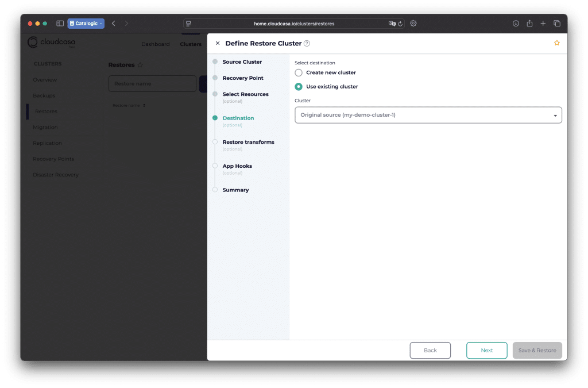588x388 pixels.
Task: Open the tab overview icon
Action: click(x=556, y=24)
